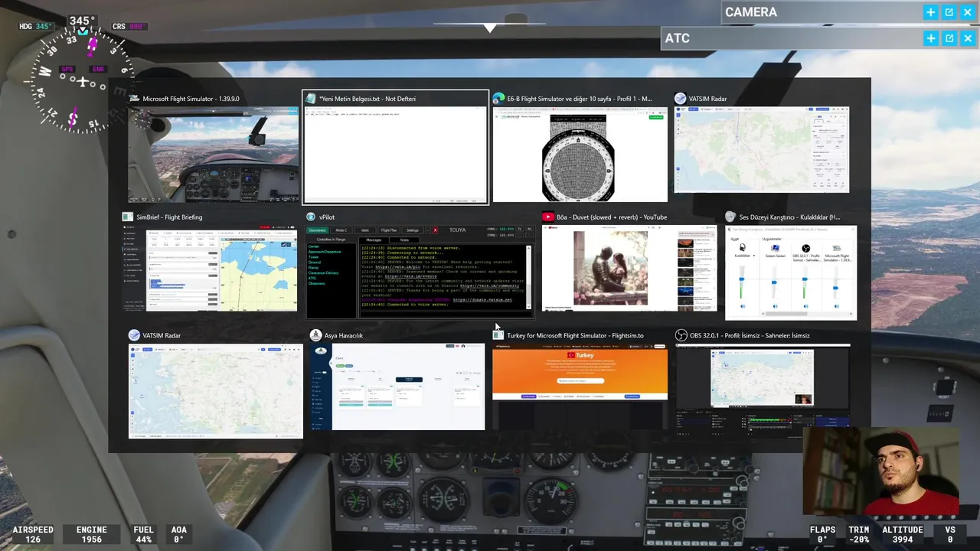Close the ATC panel
The width and height of the screenshot is (980, 551).
tap(968, 38)
